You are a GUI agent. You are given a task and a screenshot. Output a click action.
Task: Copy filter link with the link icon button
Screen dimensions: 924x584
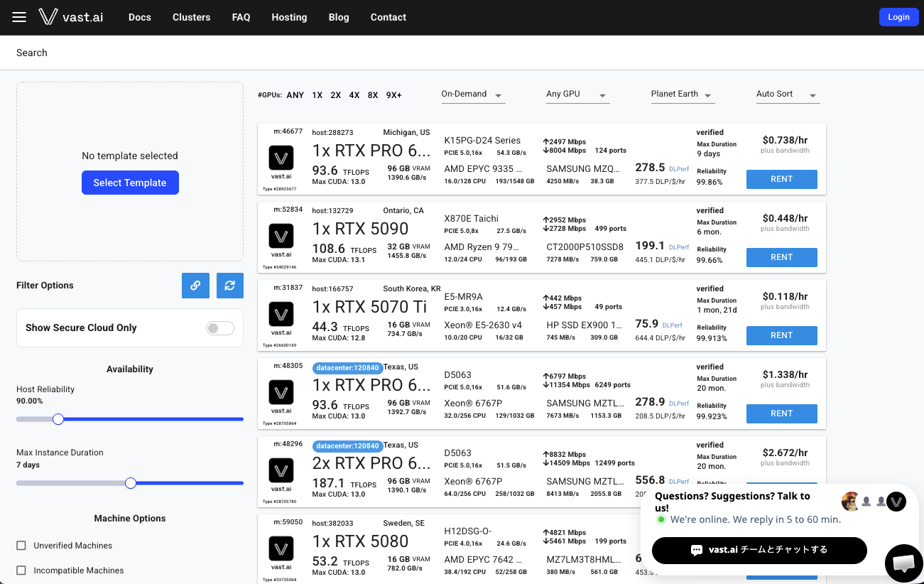pyautogui.click(x=195, y=286)
